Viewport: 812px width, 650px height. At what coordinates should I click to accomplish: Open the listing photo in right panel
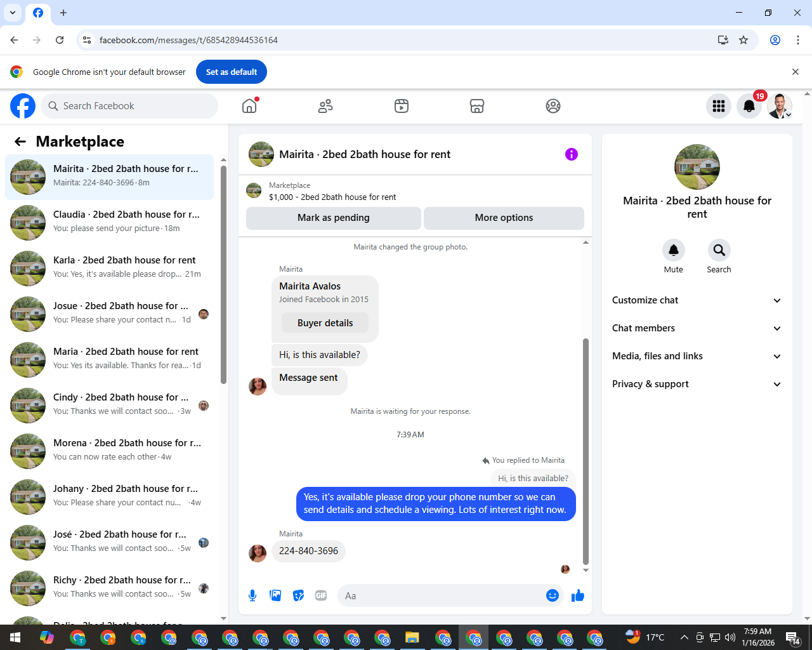(x=697, y=167)
